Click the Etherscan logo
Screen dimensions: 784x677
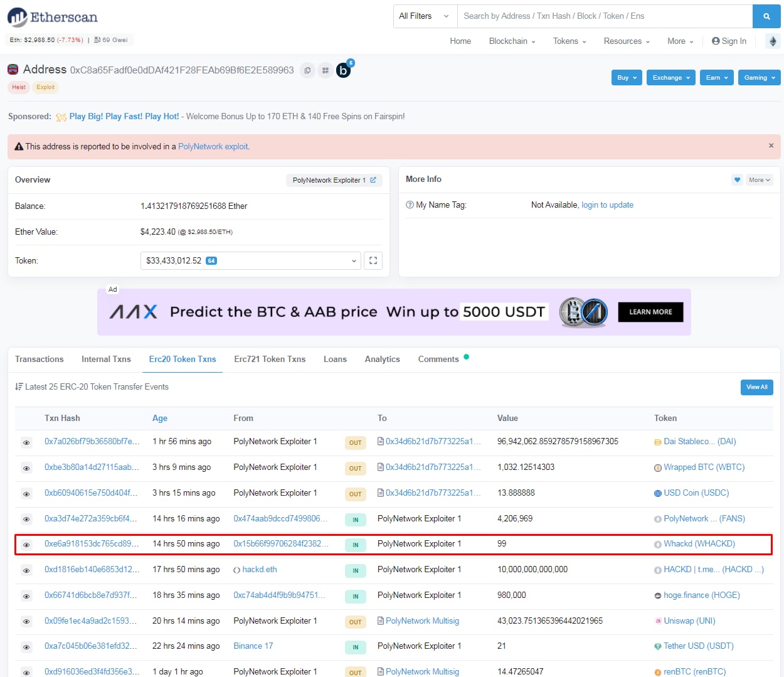click(53, 17)
